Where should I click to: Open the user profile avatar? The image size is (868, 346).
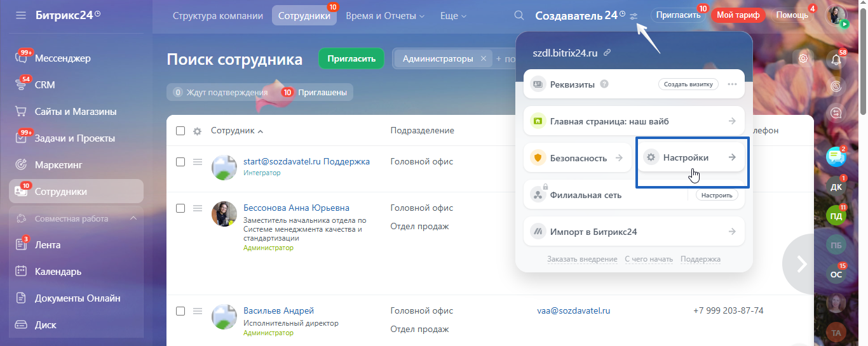(x=836, y=15)
